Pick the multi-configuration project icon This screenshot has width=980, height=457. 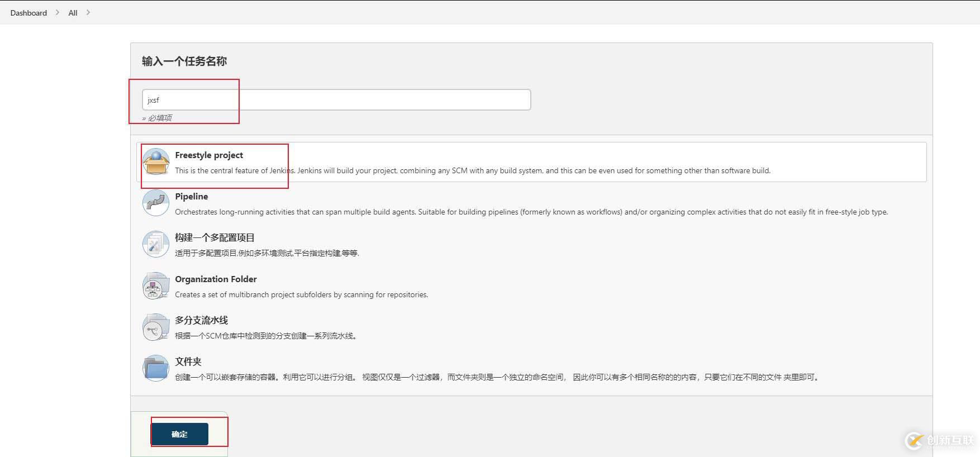tap(156, 245)
